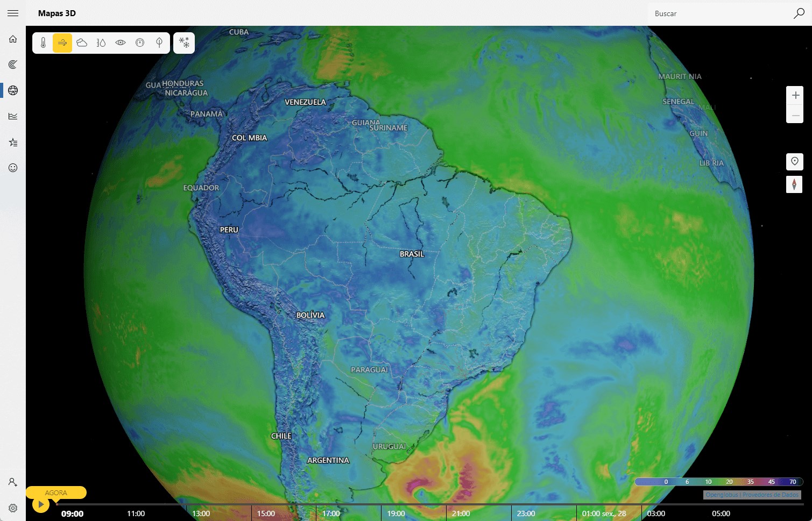Switch to the cloud cover layer
Viewport: 812px width, 521px height.
(82, 42)
